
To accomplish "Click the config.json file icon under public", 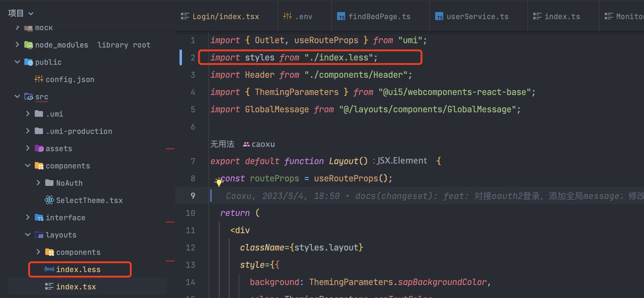I will click(x=38, y=79).
